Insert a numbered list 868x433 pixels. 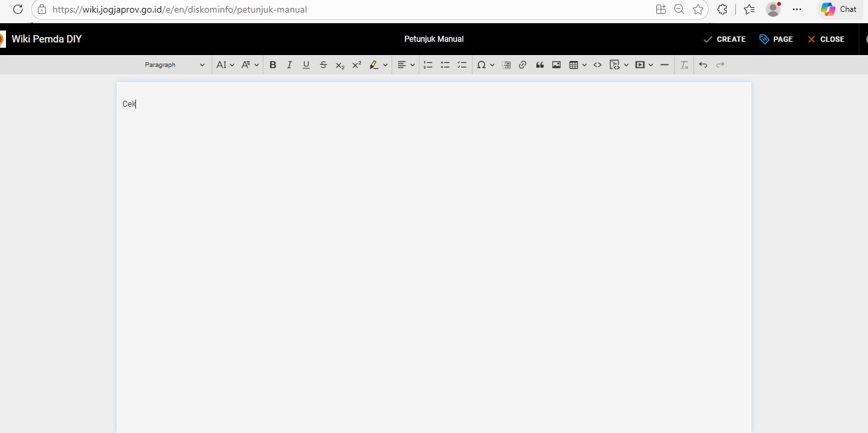click(x=428, y=65)
